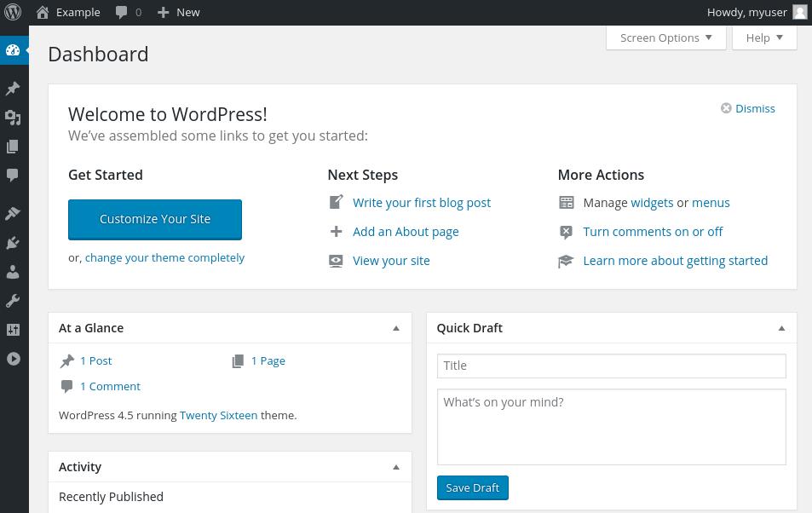Viewport: 812px width, 513px height.
Task: Click the Customize Your Site button
Action: [154, 219]
